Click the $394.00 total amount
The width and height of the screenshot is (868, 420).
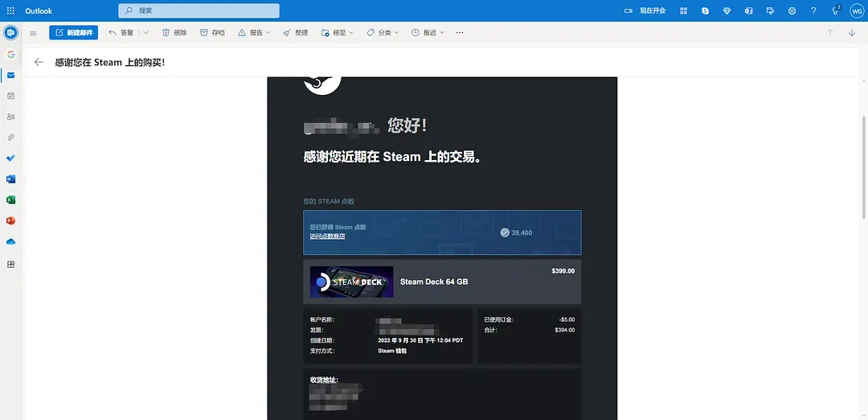pyautogui.click(x=565, y=330)
